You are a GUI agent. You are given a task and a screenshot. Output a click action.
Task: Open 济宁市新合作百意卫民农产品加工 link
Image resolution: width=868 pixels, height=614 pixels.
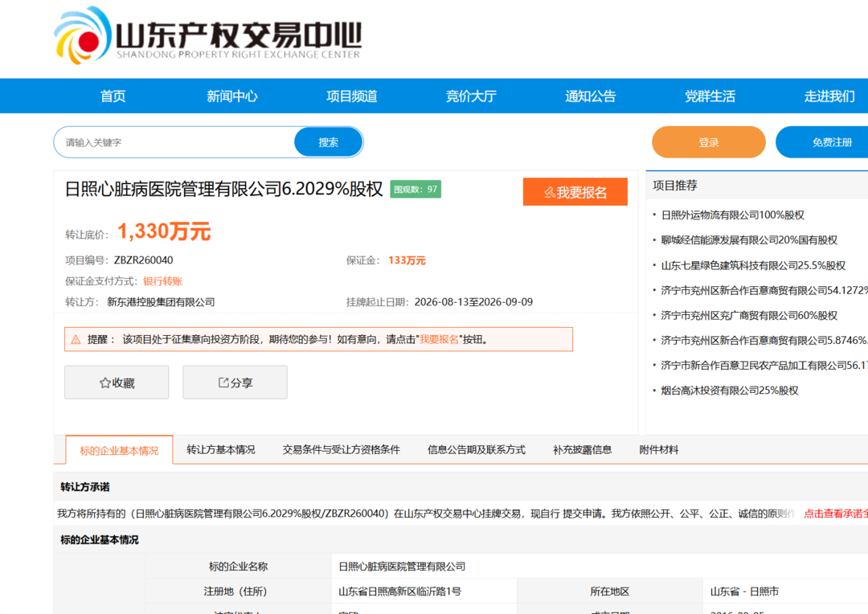[x=764, y=366]
